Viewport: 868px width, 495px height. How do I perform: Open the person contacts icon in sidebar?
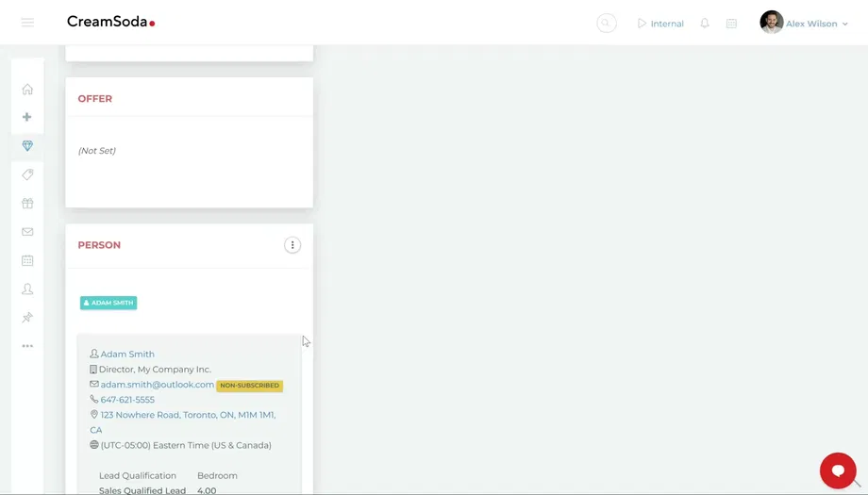point(27,289)
